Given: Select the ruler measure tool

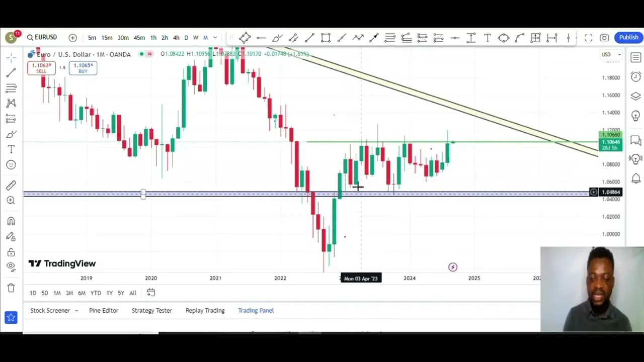Looking at the screenshot, I should tap(11, 185).
